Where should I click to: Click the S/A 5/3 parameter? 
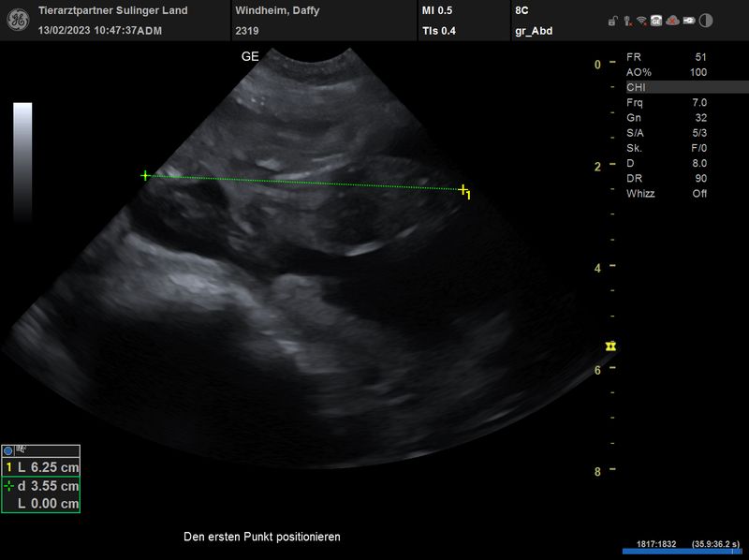click(x=667, y=133)
